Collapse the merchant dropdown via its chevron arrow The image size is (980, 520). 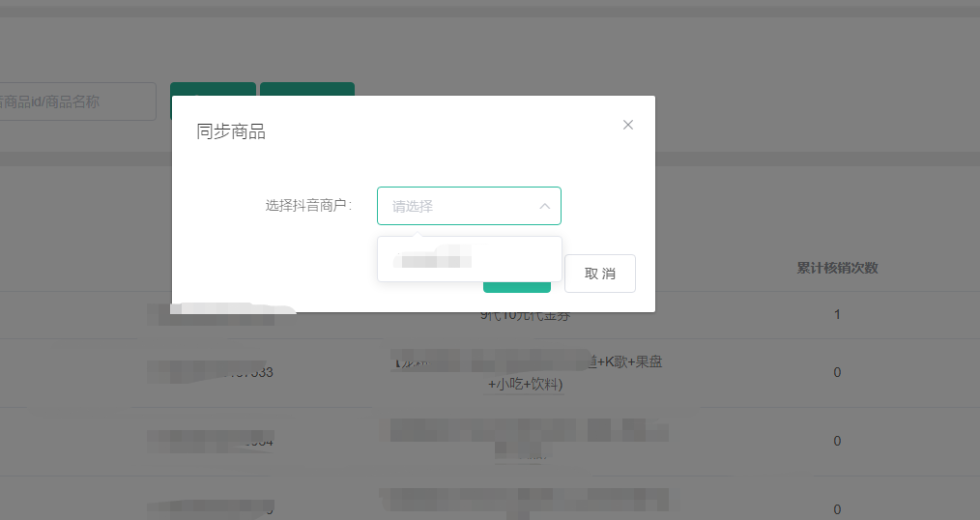[x=544, y=206]
